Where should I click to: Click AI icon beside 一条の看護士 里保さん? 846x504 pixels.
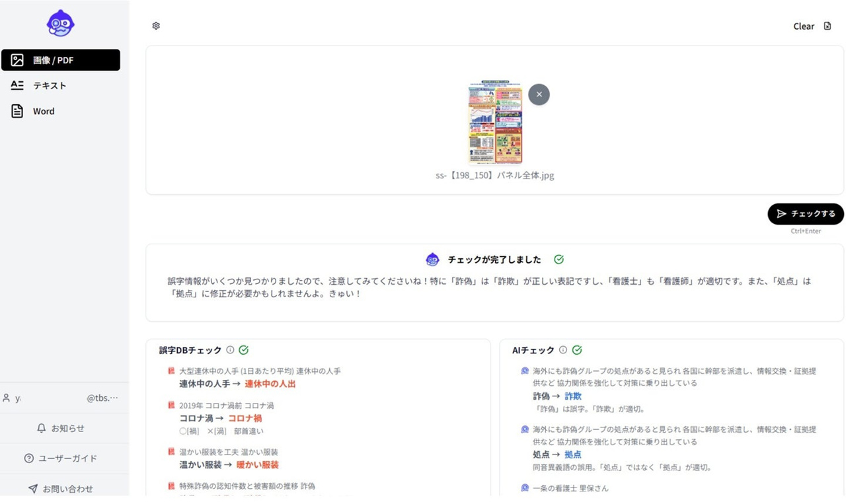525,488
